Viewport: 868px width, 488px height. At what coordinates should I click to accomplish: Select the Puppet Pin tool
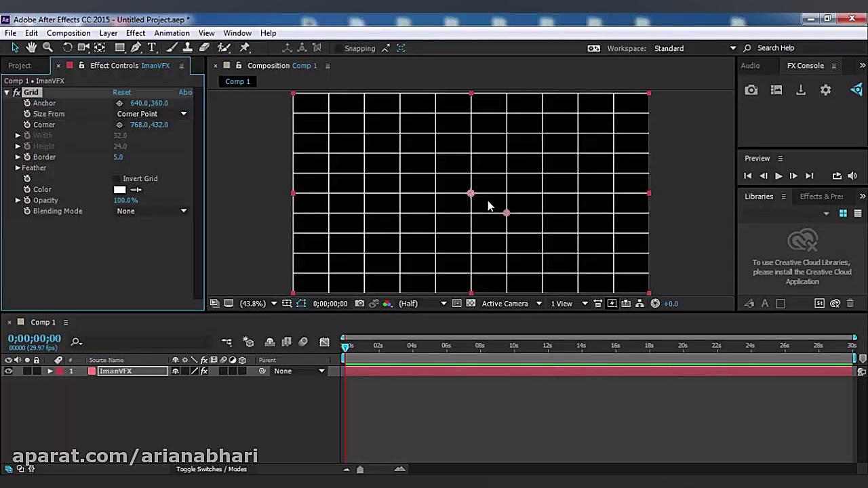pos(245,47)
